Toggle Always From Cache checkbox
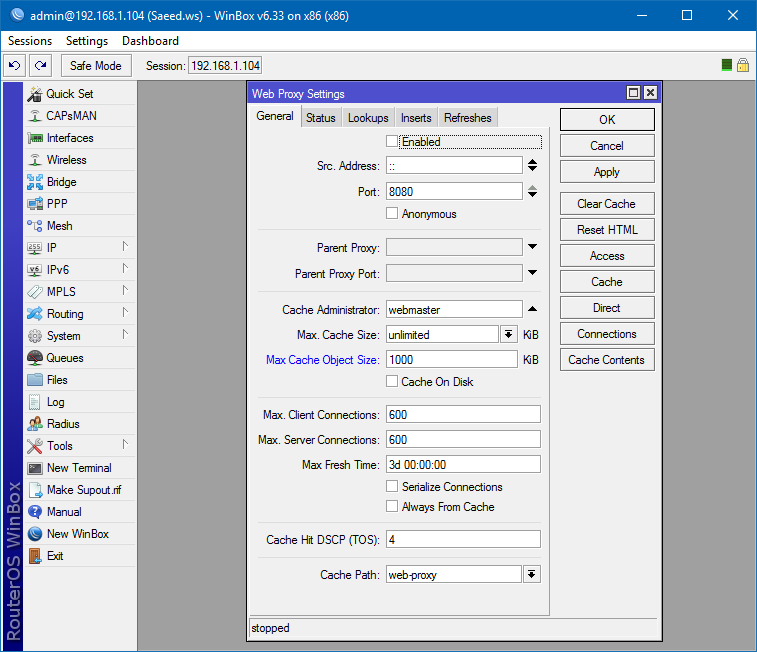This screenshot has width=757, height=652. (392, 507)
